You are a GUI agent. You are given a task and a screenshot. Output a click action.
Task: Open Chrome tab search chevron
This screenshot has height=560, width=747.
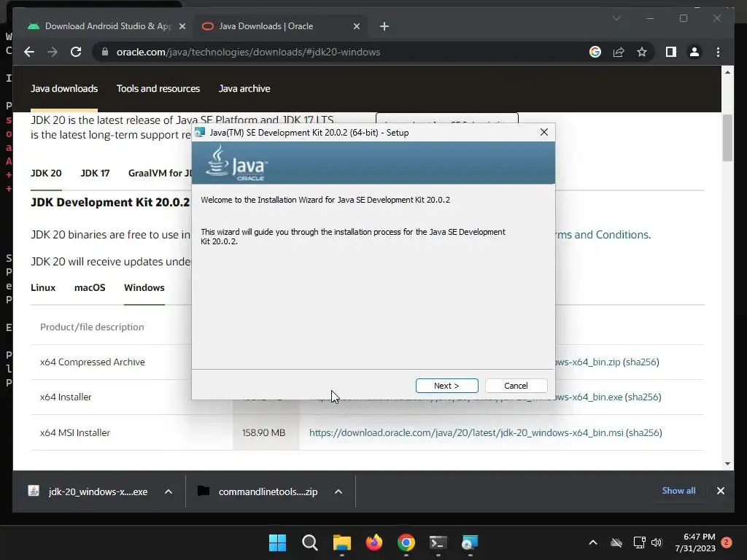coord(616,18)
